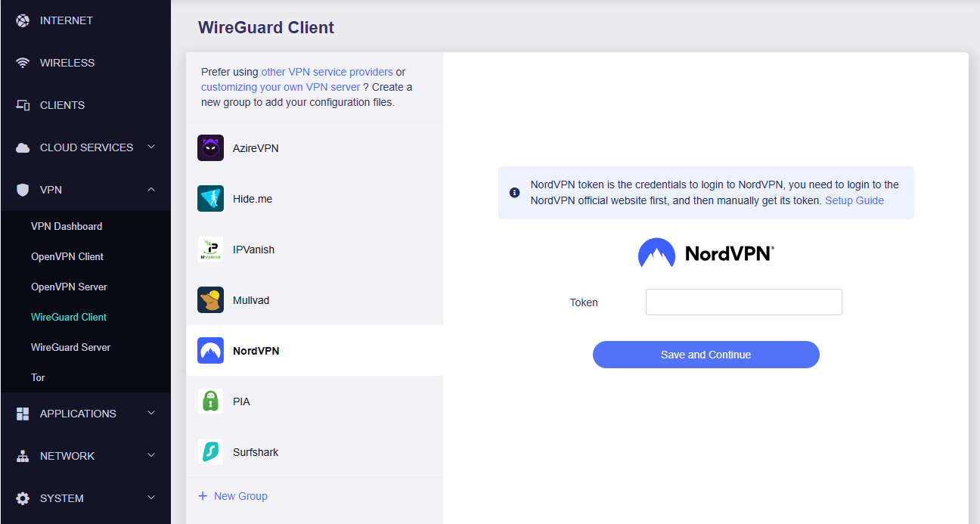This screenshot has height=524, width=980.
Task: Click the Internet globe icon in sidebar
Action: click(23, 20)
